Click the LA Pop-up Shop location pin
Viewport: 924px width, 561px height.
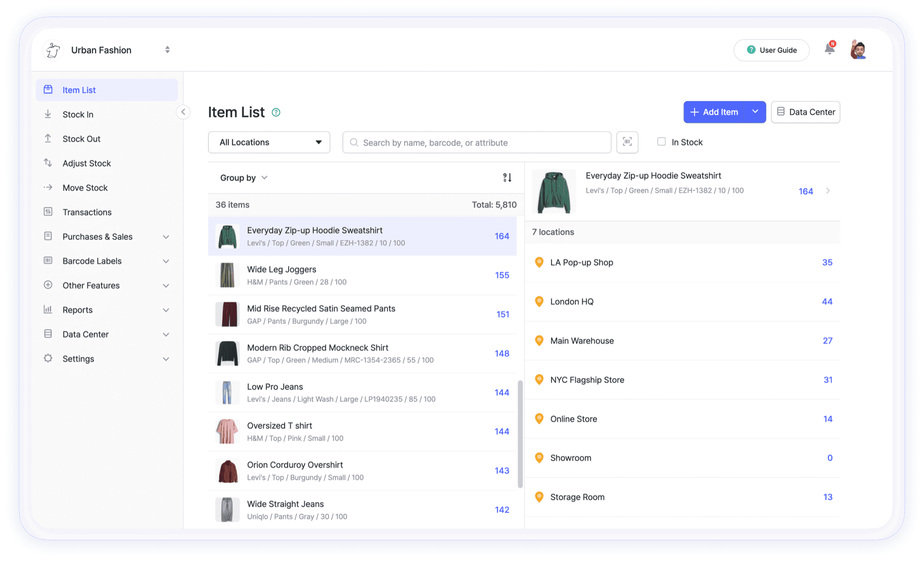539,262
